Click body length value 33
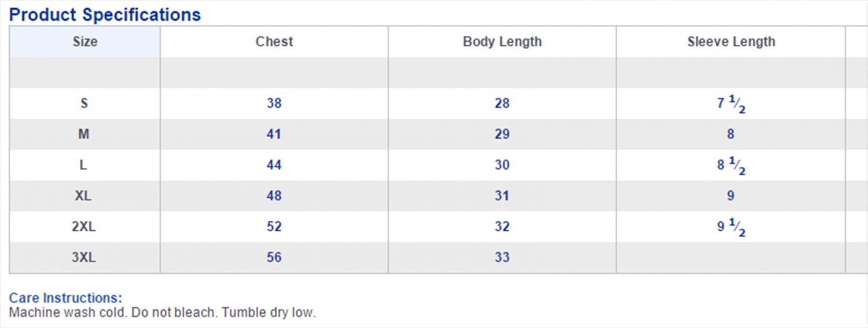The height and width of the screenshot is (328, 868). coord(502,257)
